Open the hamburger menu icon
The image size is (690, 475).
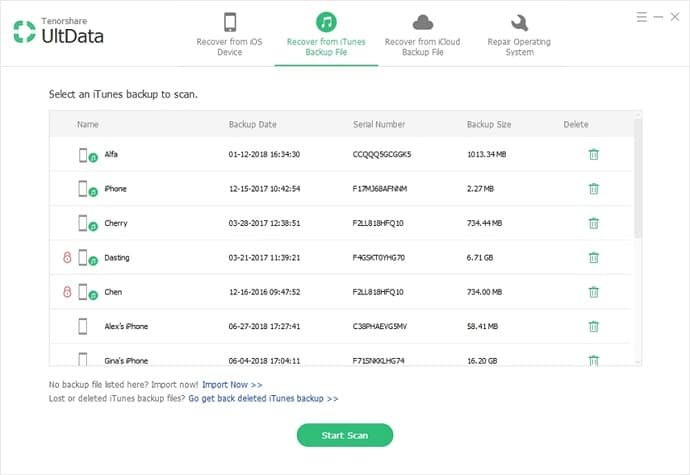click(x=642, y=17)
